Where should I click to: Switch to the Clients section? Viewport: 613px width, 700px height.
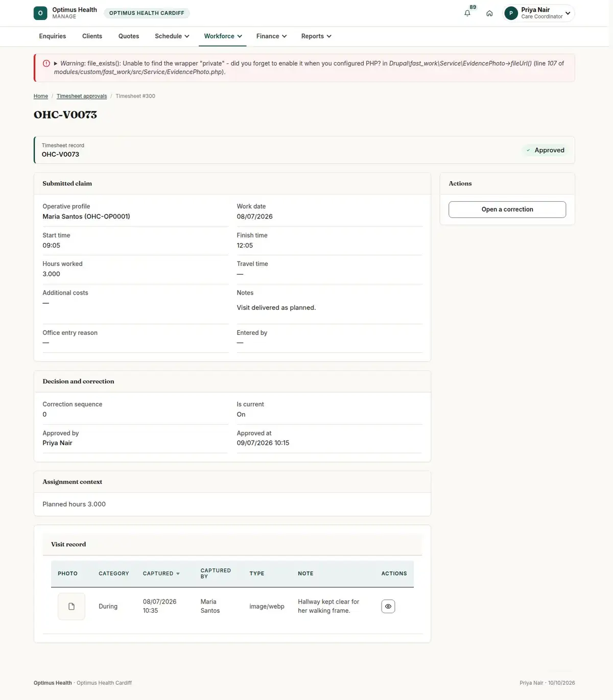click(x=92, y=36)
